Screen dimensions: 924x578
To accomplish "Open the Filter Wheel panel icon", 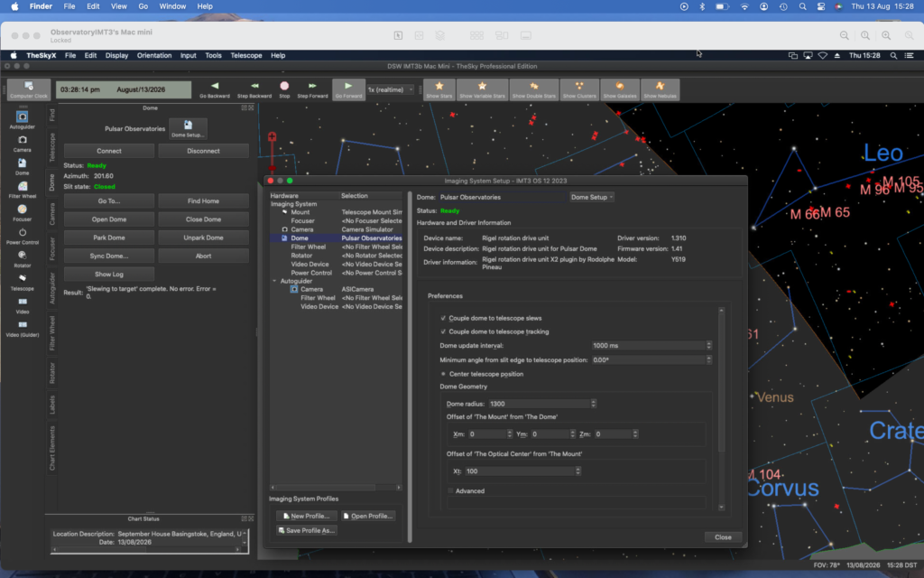I will pyautogui.click(x=22, y=190).
